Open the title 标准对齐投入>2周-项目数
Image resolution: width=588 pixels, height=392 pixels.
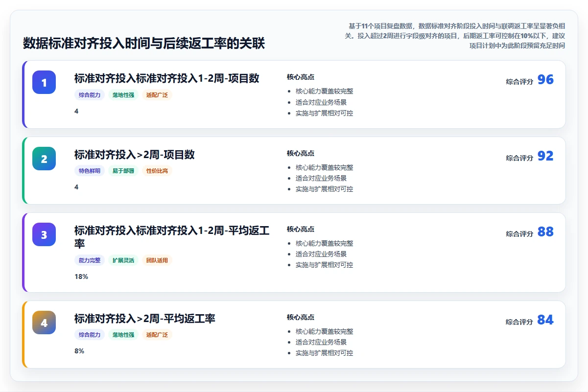tap(135, 155)
